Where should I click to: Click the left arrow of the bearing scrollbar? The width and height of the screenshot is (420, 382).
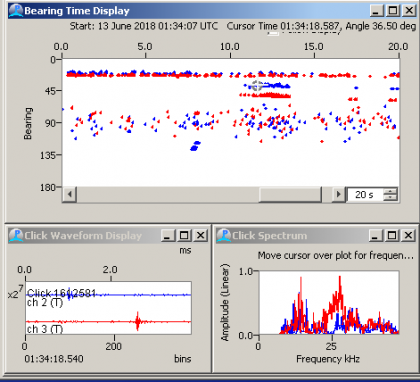click(70, 194)
